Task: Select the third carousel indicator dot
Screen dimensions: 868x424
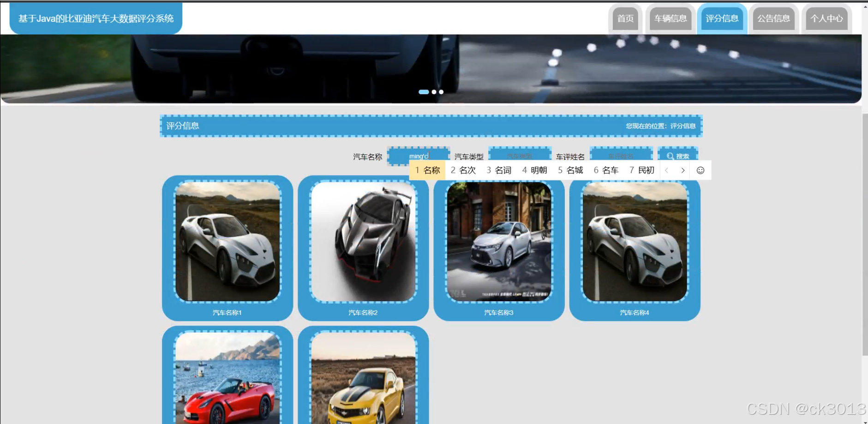Action: 441,92
